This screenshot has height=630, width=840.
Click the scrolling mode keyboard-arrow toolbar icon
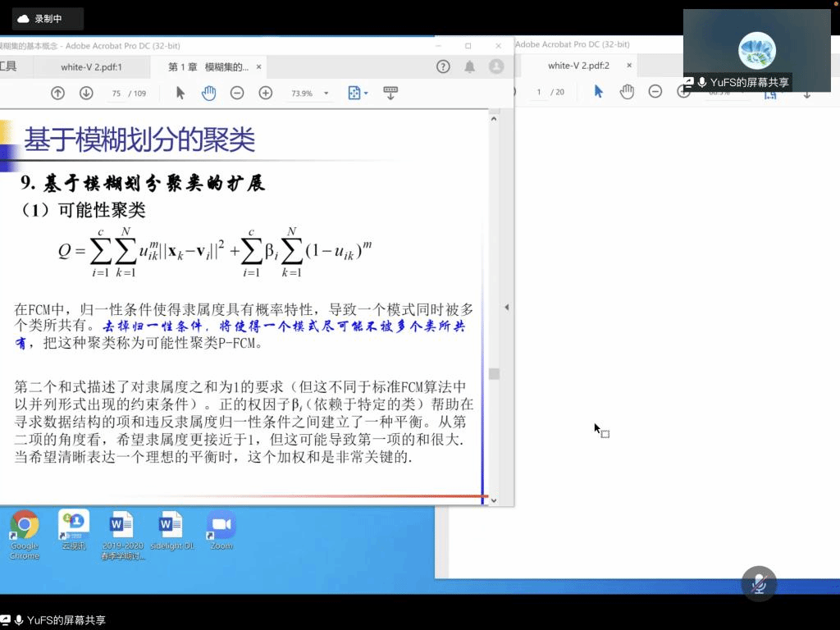[x=390, y=94]
